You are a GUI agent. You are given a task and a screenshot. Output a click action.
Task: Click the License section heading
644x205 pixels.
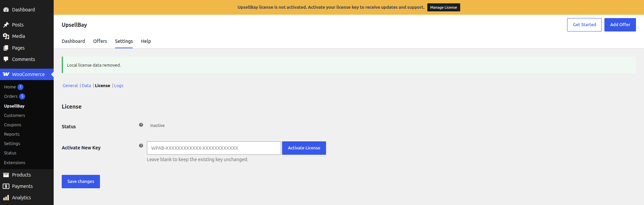click(71, 107)
